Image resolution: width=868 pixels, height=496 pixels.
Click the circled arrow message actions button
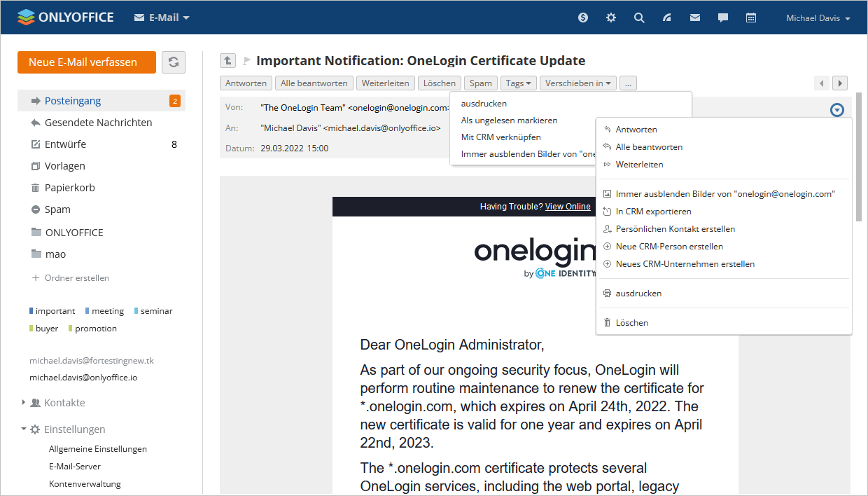837,110
